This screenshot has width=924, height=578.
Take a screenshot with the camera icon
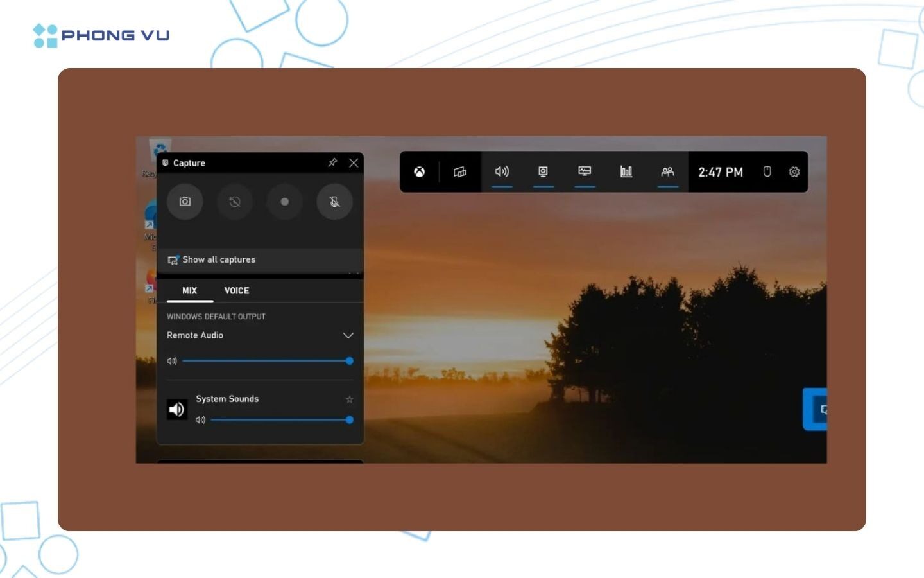click(x=185, y=202)
